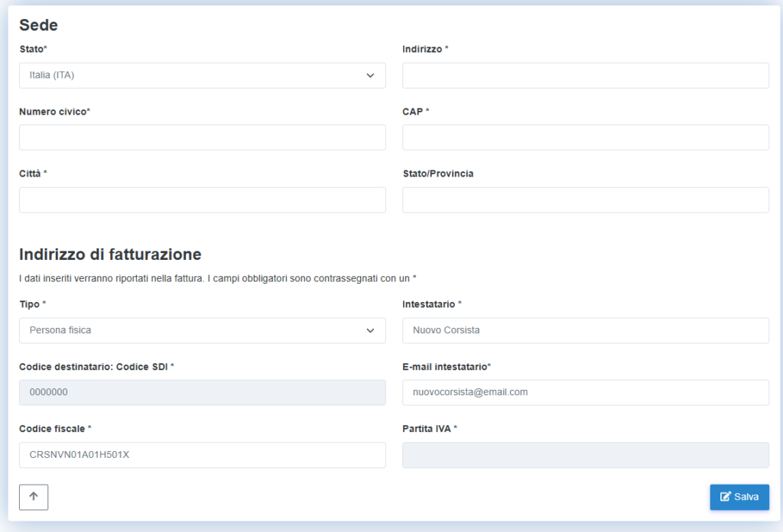Screen dimensions: 783x532
Task: Click the scroll-to-top arrow button
Action: tap(34, 497)
